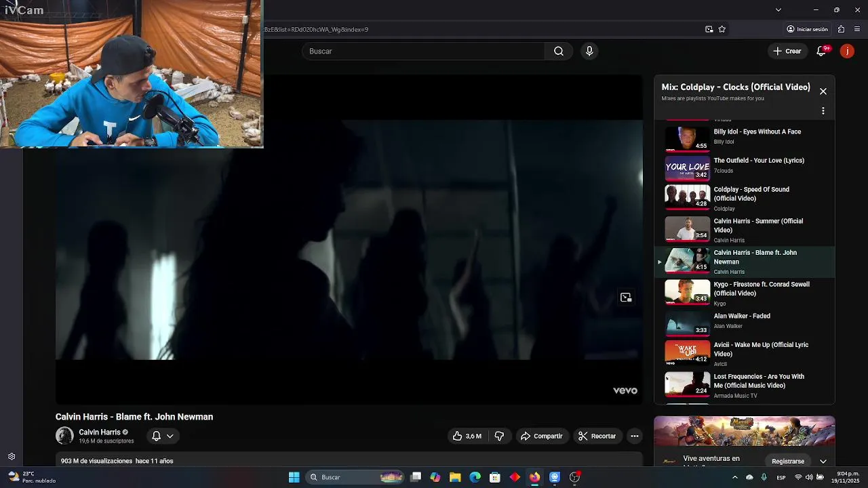Open playlist options three-dot menu
The width and height of the screenshot is (868, 488).
click(x=823, y=111)
